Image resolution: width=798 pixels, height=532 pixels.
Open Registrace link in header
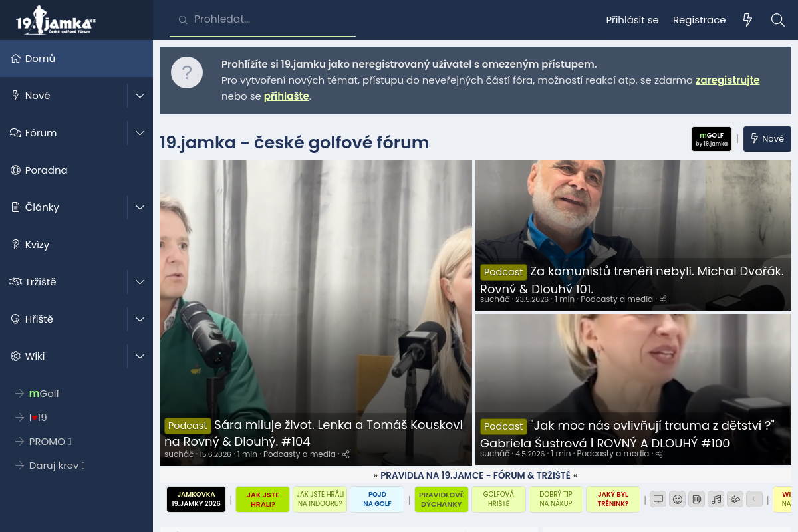pos(699,20)
